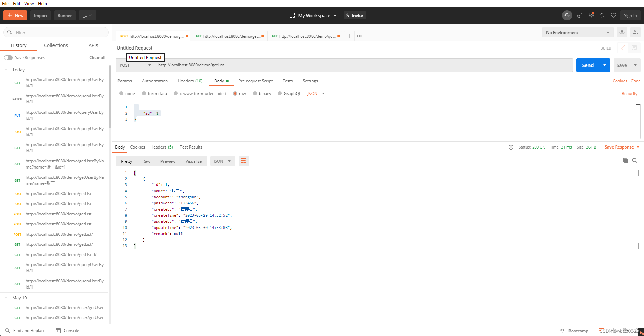Open the Send button dropdown arrow

(x=605, y=65)
